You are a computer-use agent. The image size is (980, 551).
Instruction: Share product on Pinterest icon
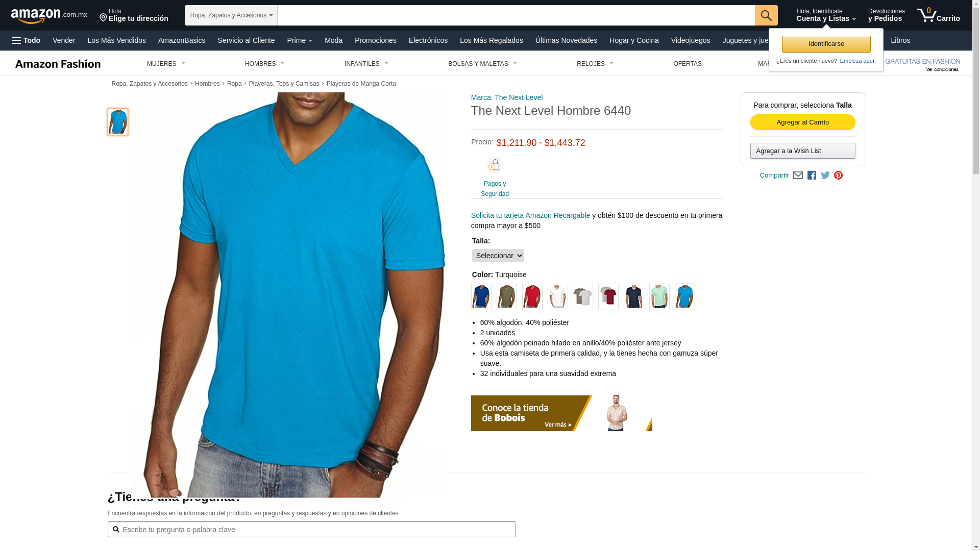tap(838, 176)
